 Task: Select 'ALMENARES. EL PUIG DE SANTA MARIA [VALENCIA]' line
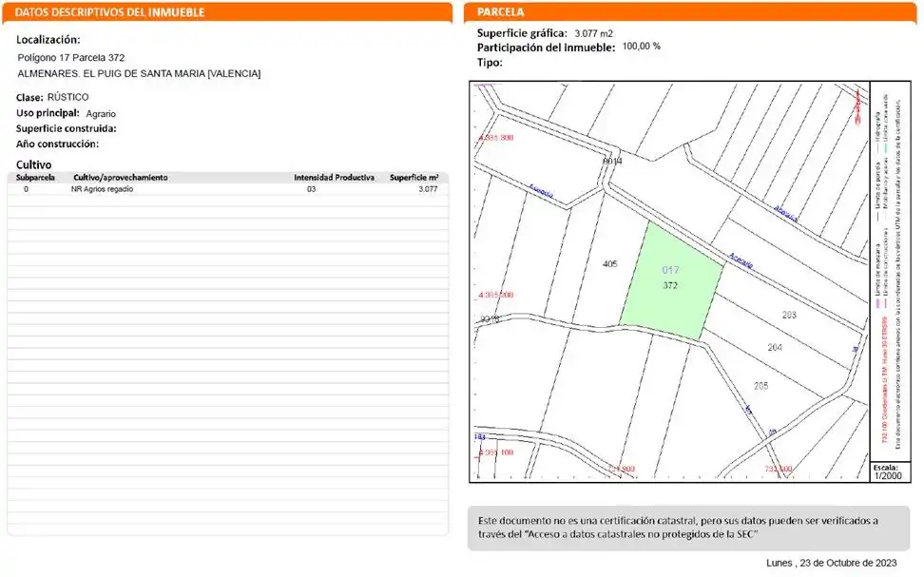click(x=139, y=74)
